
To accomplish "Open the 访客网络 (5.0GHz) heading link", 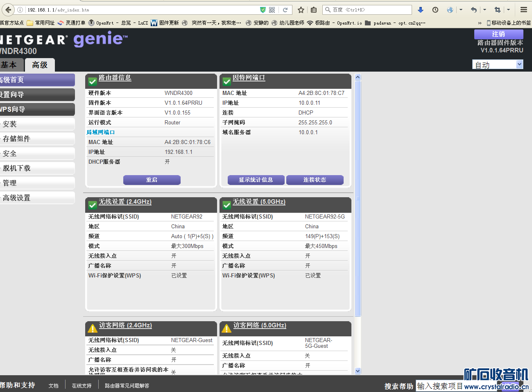I will coord(260,325).
